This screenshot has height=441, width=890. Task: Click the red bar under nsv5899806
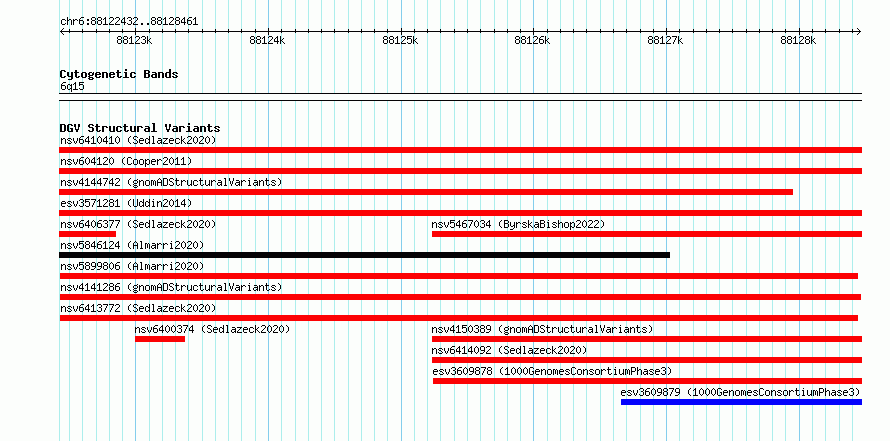[459, 276]
